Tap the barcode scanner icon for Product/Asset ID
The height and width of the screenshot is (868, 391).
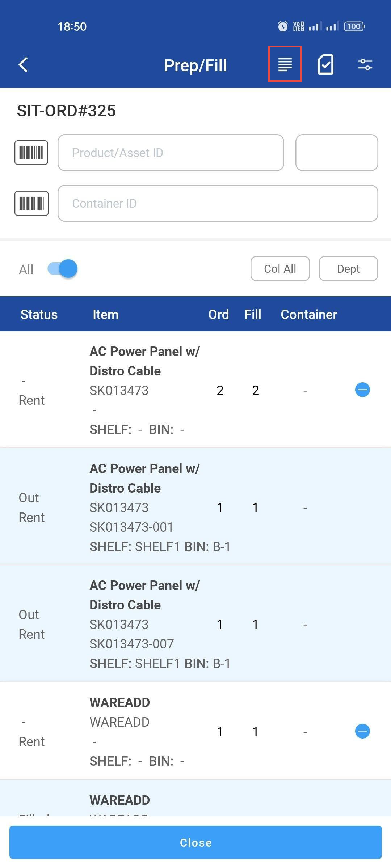(31, 152)
